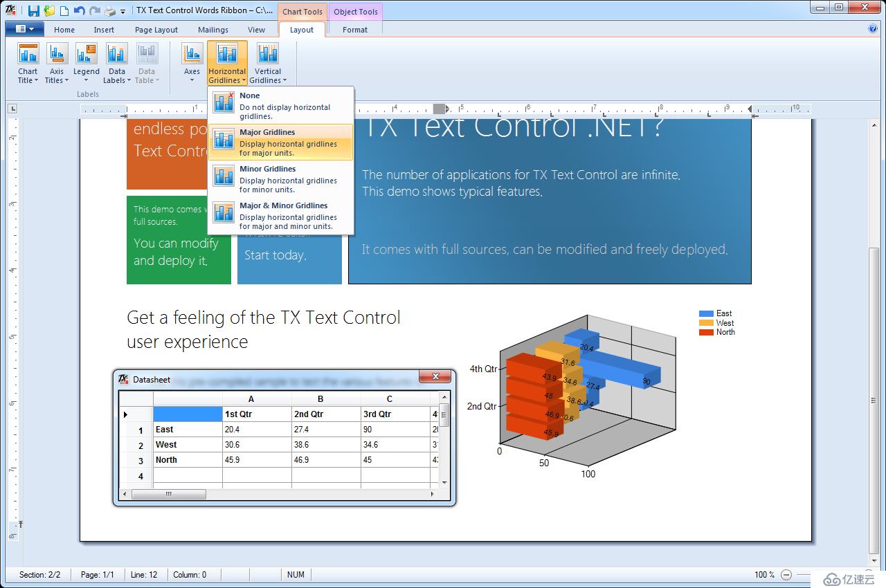The width and height of the screenshot is (886, 588).
Task: Click the North row label cell
Action: point(188,460)
